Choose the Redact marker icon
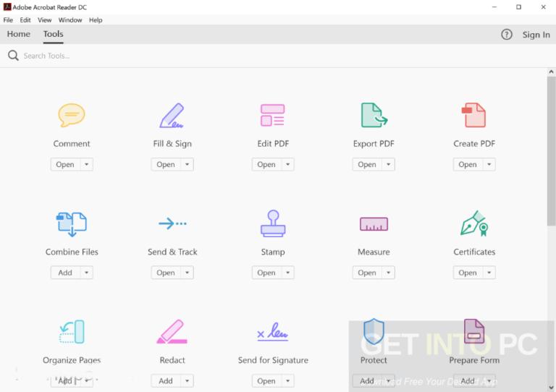The image size is (556, 392). [172, 332]
